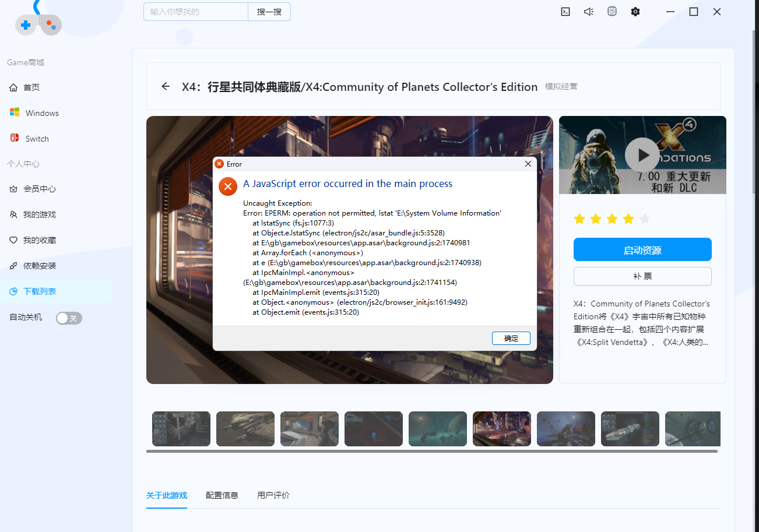Select the third screenshot thumbnail
The height and width of the screenshot is (532, 759).
(x=310, y=429)
